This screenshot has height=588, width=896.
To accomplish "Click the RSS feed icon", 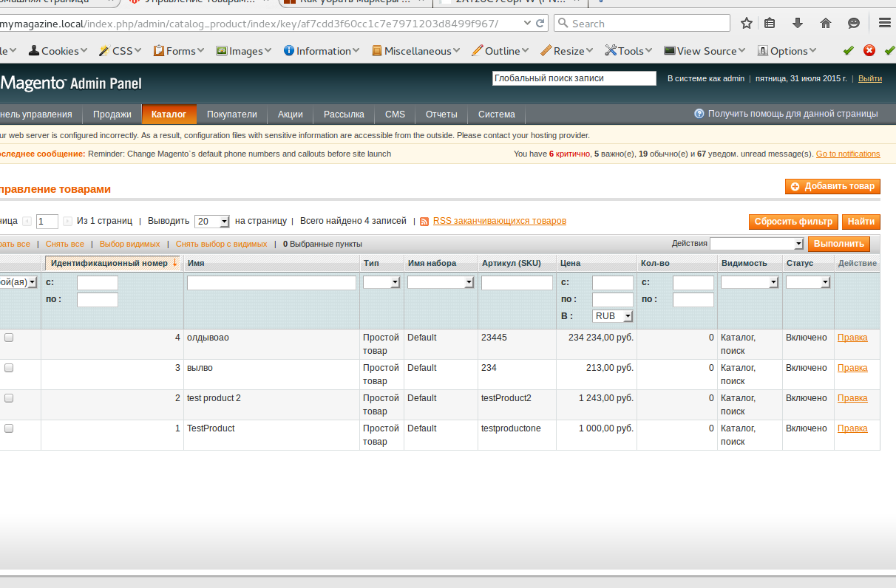I will point(424,221).
